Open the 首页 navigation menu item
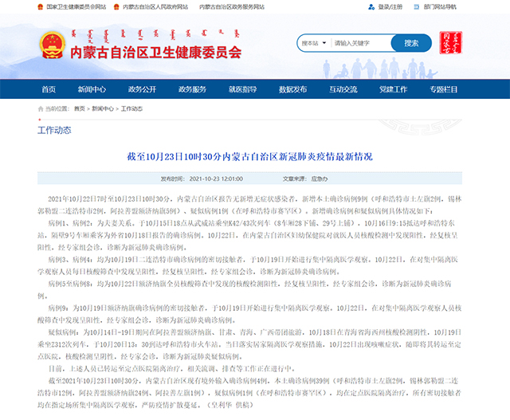 click(49, 88)
